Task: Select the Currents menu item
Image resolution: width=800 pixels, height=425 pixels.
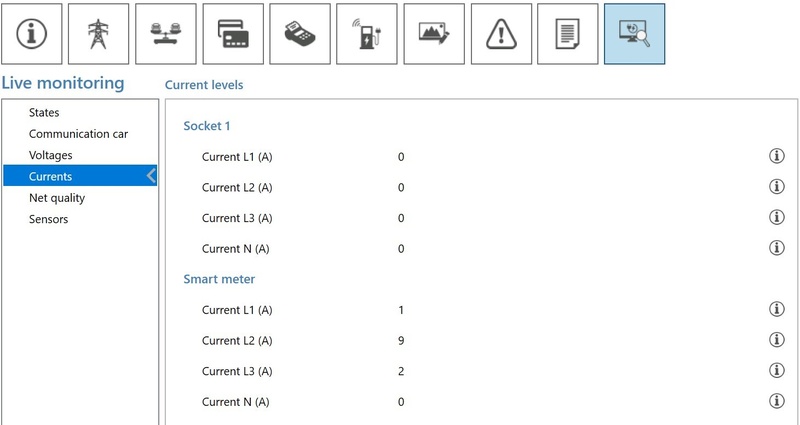Action: pos(50,177)
